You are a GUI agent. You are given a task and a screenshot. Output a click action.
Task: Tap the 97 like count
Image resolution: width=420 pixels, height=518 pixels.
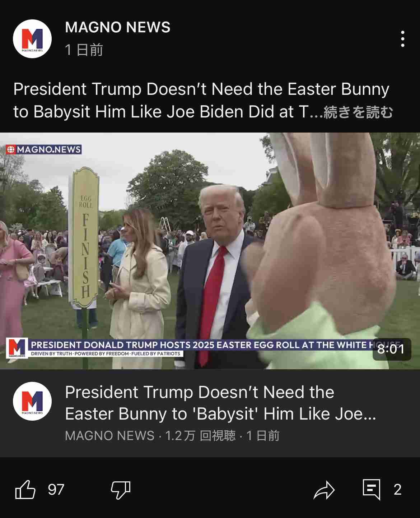pyautogui.click(x=56, y=490)
